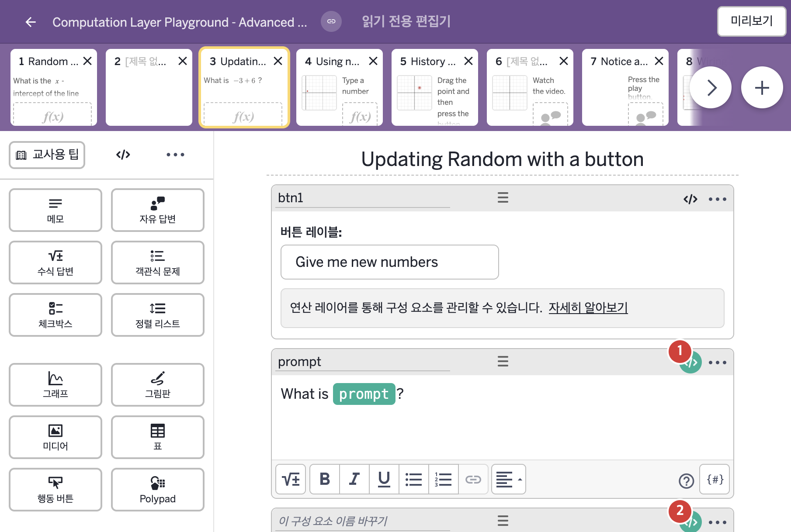Image resolution: width=791 pixels, height=532 pixels.
Task: Add a 정렬 리스트 ordered list component
Action: [x=158, y=315]
